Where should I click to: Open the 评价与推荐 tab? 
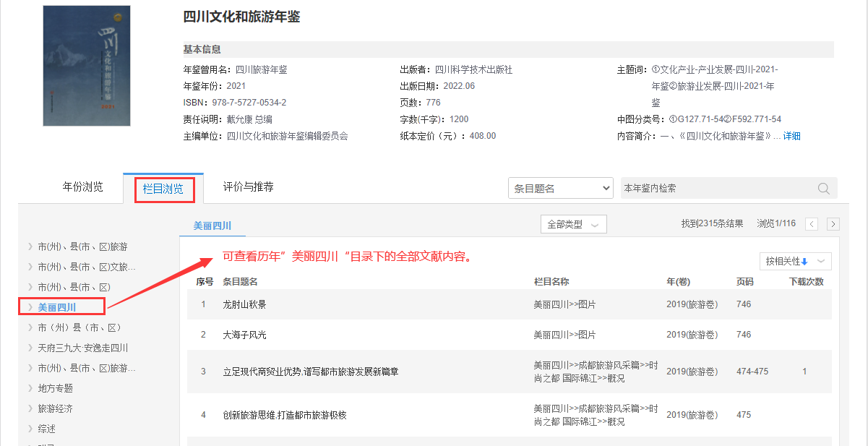(x=248, y=187)
